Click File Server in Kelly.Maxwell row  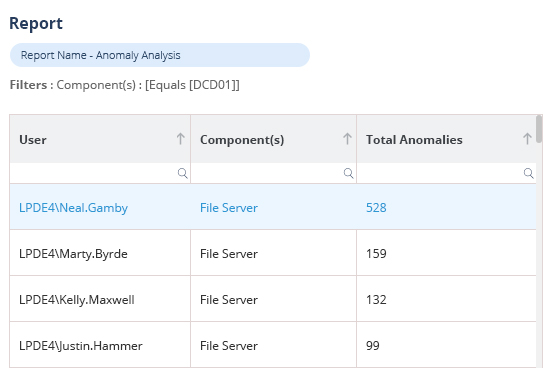tap(229, 300)
